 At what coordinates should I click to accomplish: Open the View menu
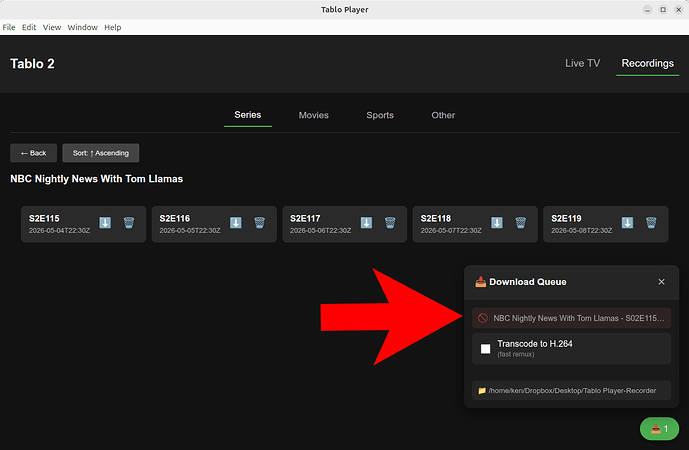(52, 27)
